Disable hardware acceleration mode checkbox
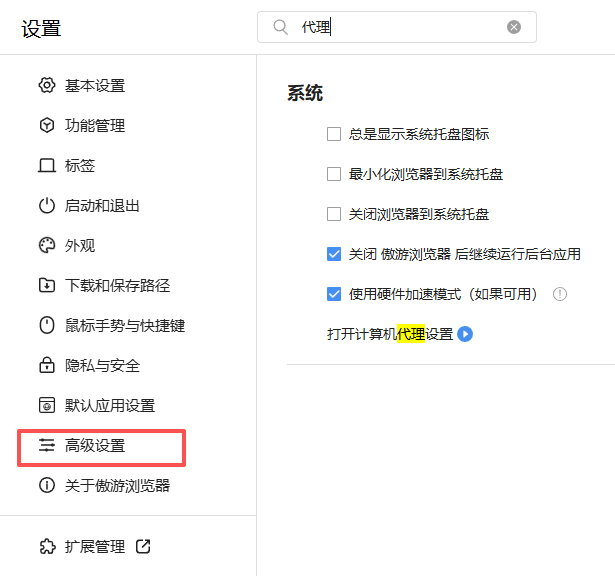This screenshot has height=576, width=615. (335, 294)
